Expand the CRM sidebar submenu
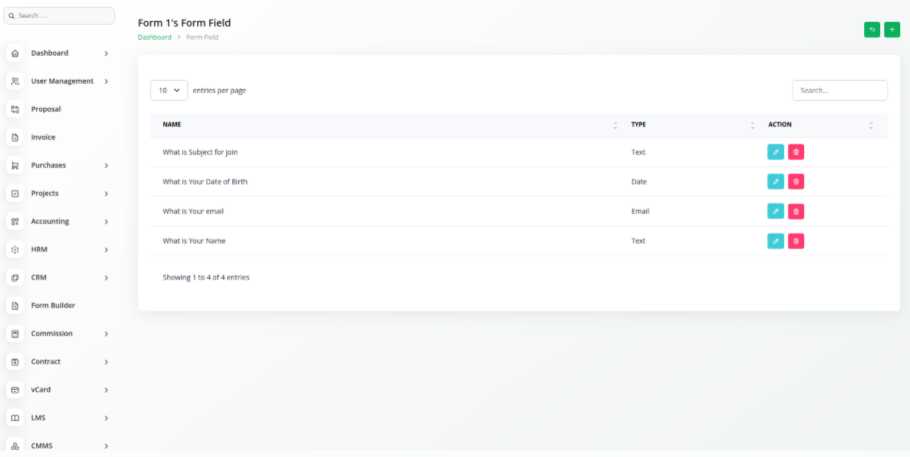The height and width of the screenshot is (457, 910). (x=106, y=277)
